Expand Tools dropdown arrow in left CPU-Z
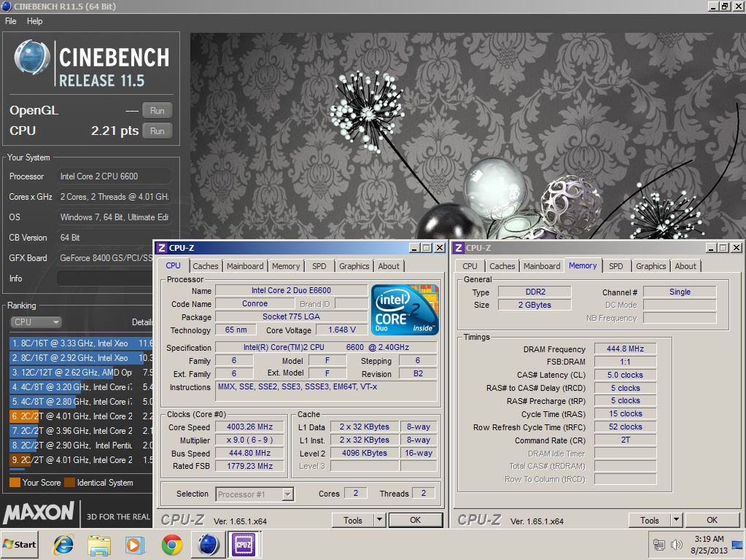Image resolution: width=746 pixels, height=560 pixels. [379, 520]
